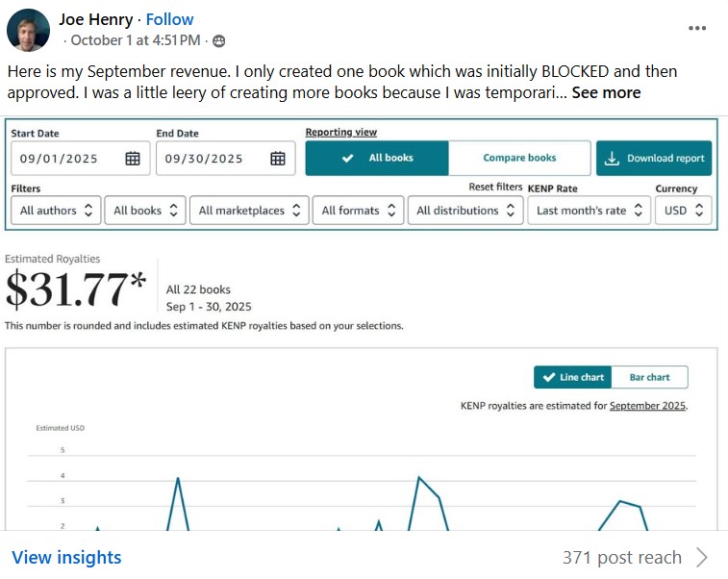Switch to the Bar chart view

point(651,378)
